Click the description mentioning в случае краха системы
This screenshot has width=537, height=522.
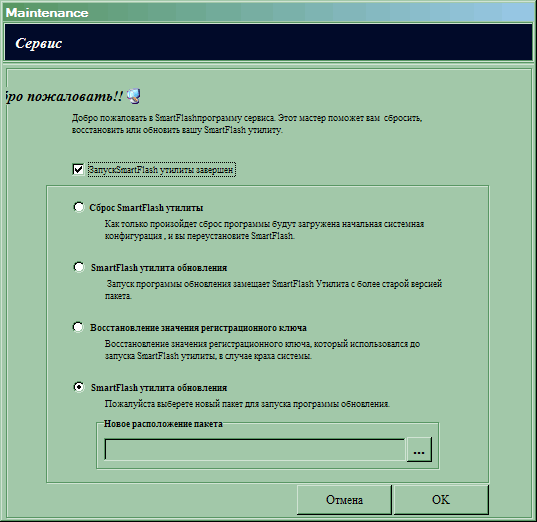(x=262, y=350)
